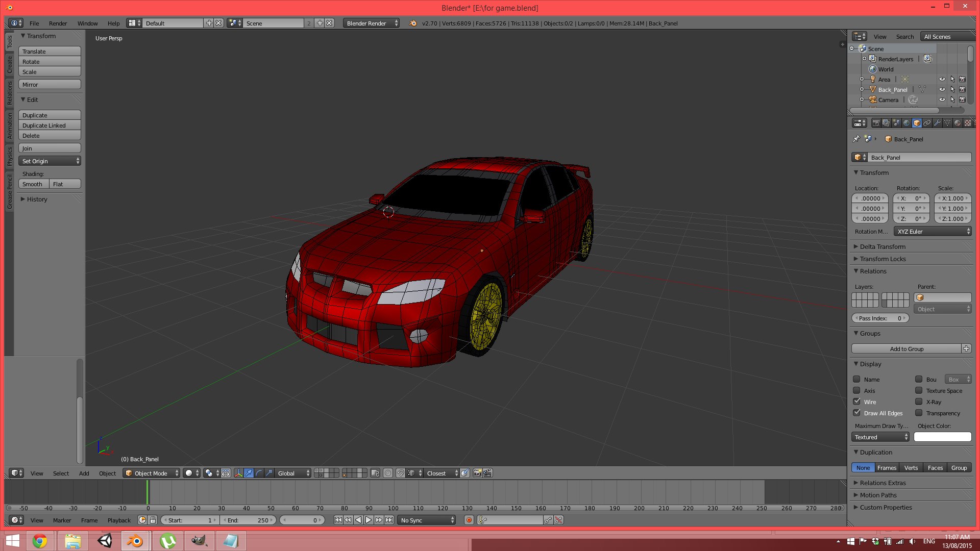Click the play animation button

point(369,520)
